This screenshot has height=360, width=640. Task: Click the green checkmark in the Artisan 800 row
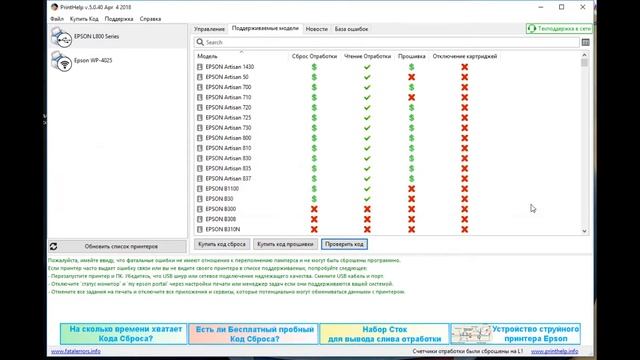tap(367, 138)
